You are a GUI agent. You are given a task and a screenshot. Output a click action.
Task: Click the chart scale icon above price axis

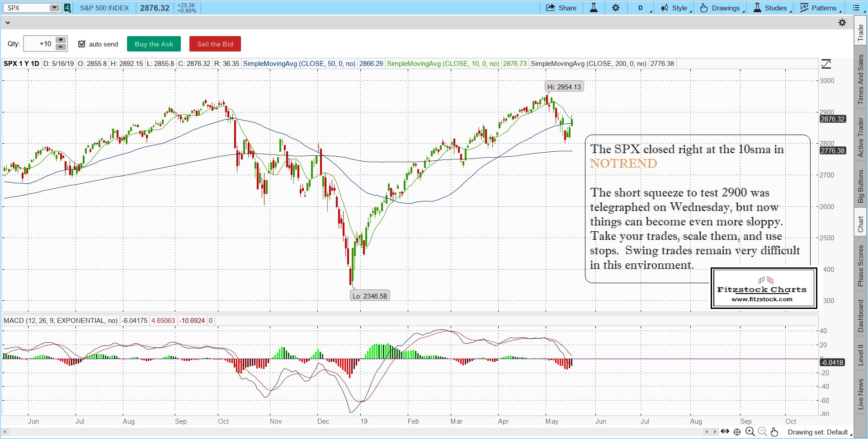coord(826,64)
